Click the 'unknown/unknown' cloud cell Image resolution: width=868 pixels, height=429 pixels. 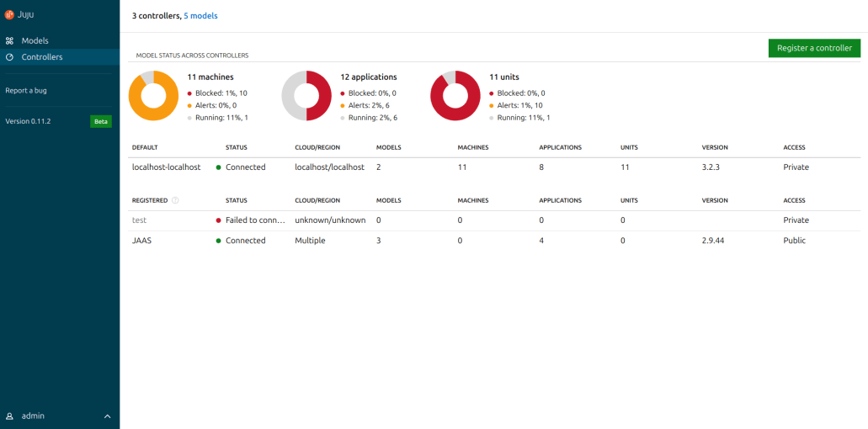point(330,220)
